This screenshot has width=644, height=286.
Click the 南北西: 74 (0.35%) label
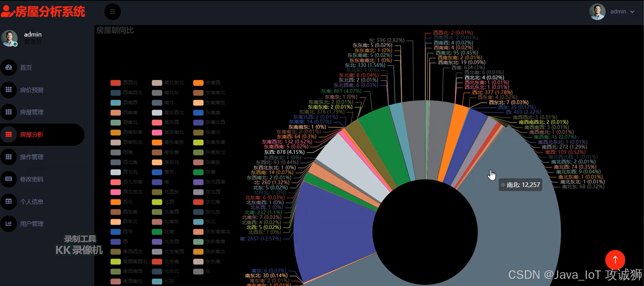tap(575, 167)
